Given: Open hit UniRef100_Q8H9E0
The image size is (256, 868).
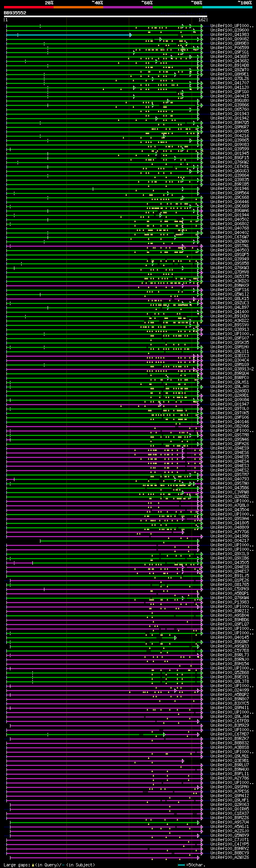Looking at the screenshot, I should pyautogui.click(x=230, y=44).
